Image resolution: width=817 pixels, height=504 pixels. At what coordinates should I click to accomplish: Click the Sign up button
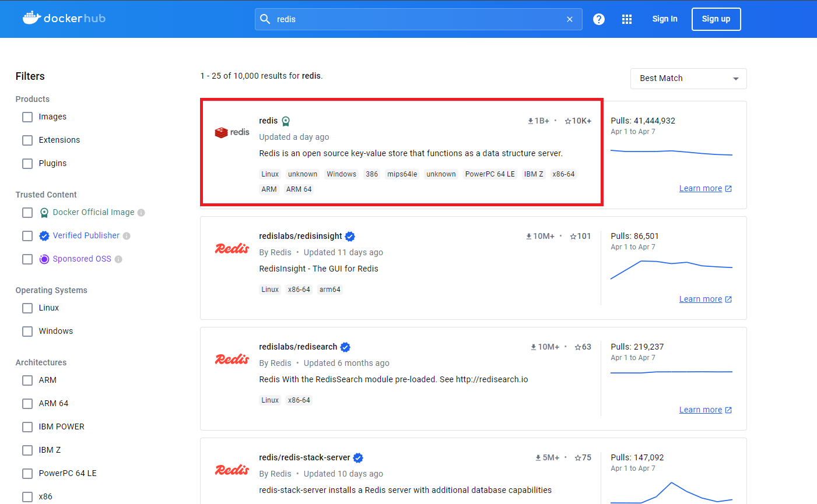click(x=716, y=19)
